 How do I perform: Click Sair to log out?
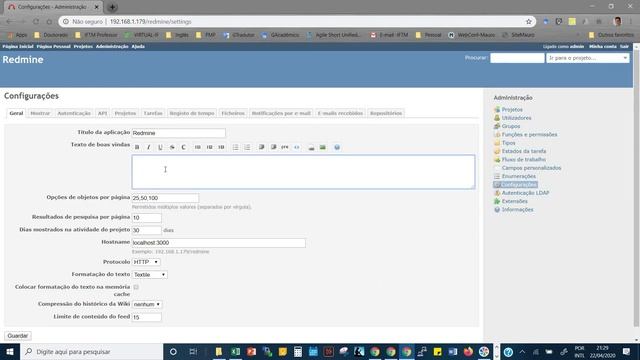624,47
